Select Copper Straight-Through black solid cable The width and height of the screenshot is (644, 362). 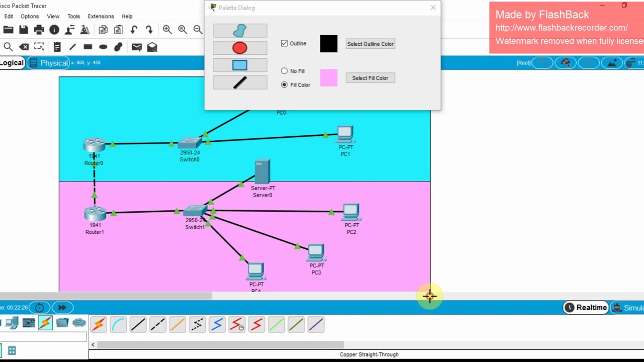pos(138,324)
